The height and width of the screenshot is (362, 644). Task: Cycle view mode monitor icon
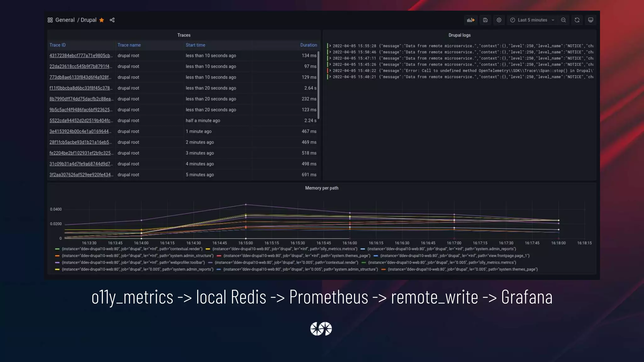591,20
